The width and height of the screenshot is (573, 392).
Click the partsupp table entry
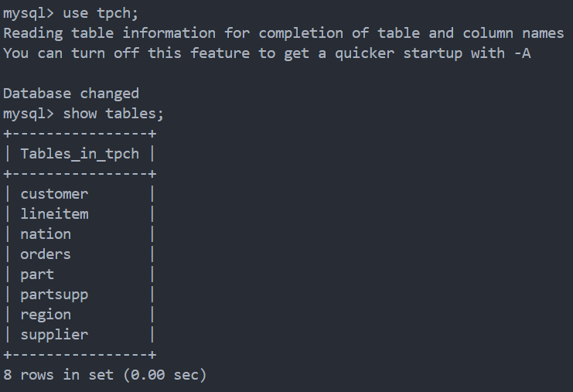pyautogui.click(x=54, y=295)
